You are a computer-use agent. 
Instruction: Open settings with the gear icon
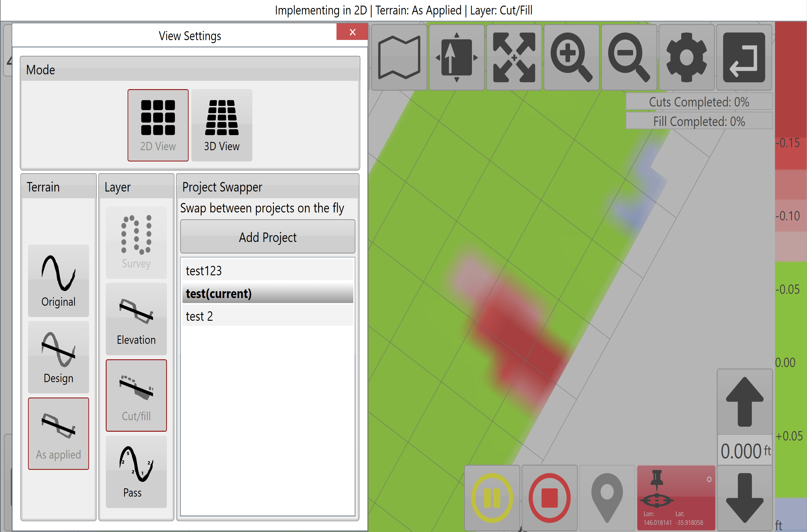tap(687, 57)
